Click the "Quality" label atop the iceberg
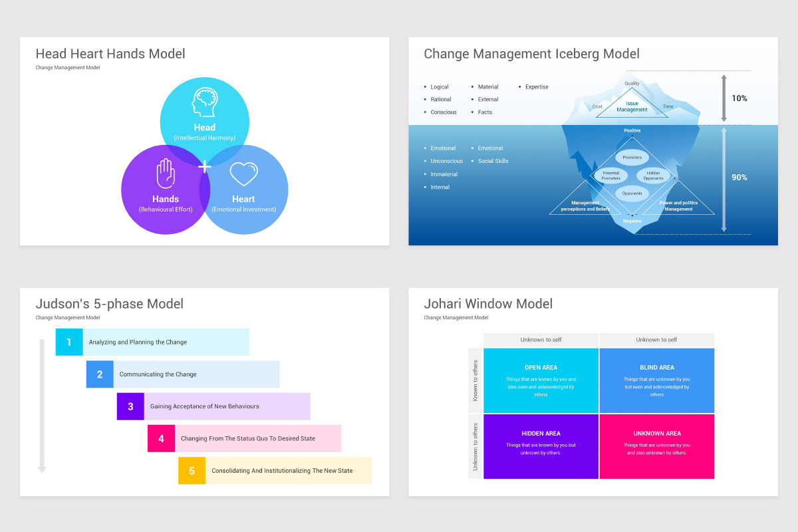 632,84
